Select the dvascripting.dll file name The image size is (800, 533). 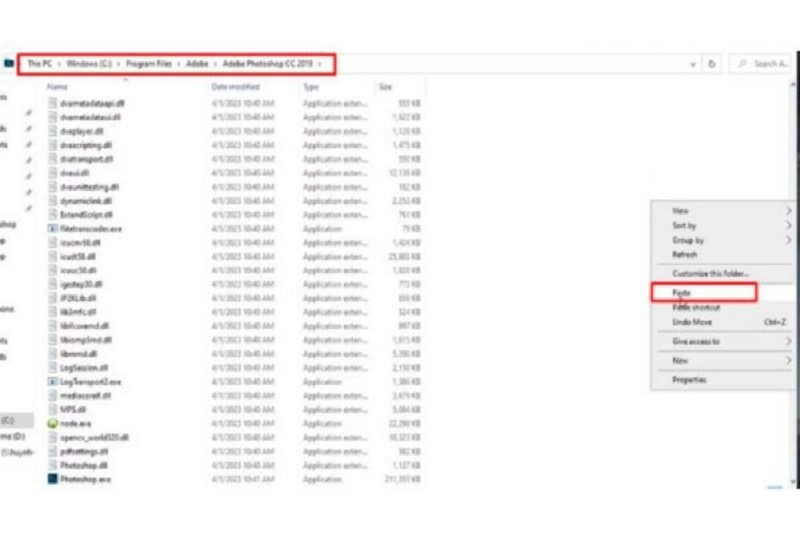pos(86,145)
